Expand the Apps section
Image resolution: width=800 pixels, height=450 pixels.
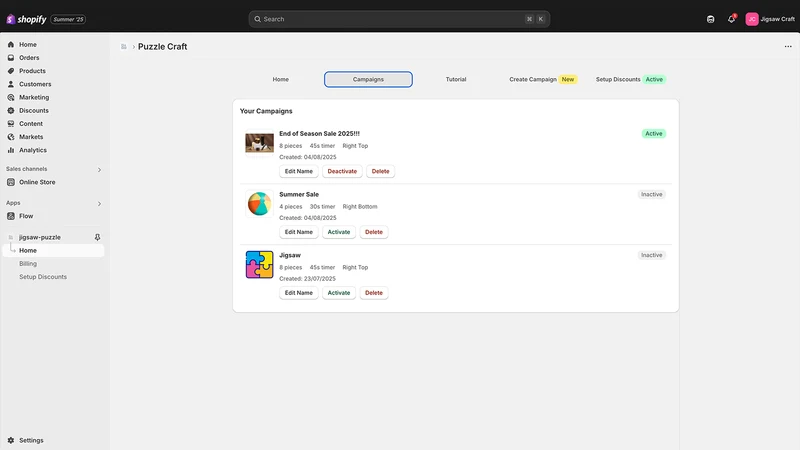point(99,204)
